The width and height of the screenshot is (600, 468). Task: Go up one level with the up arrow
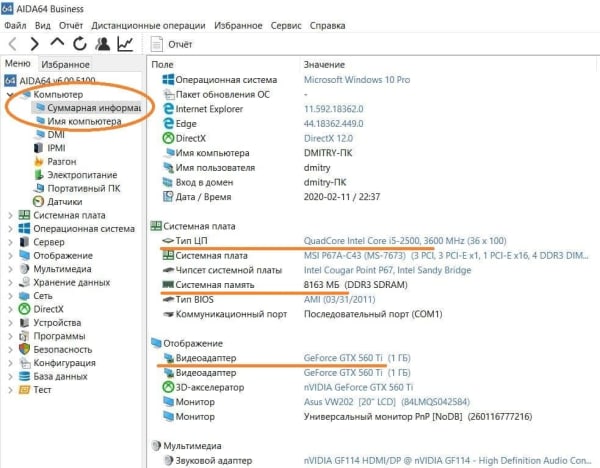click(57, 42)
